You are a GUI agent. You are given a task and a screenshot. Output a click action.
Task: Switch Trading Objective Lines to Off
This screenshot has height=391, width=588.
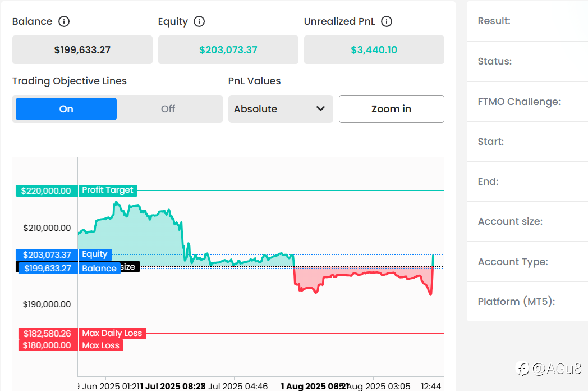coord(168,109)
